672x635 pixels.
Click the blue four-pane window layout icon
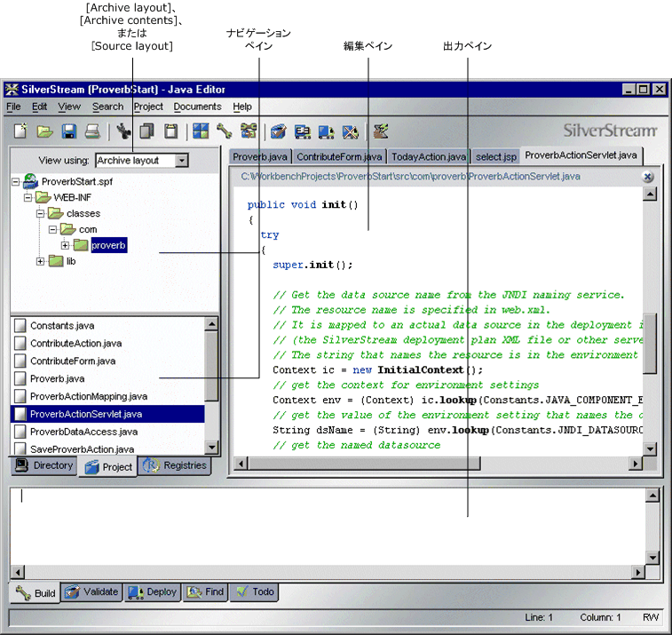click(201, 131)
